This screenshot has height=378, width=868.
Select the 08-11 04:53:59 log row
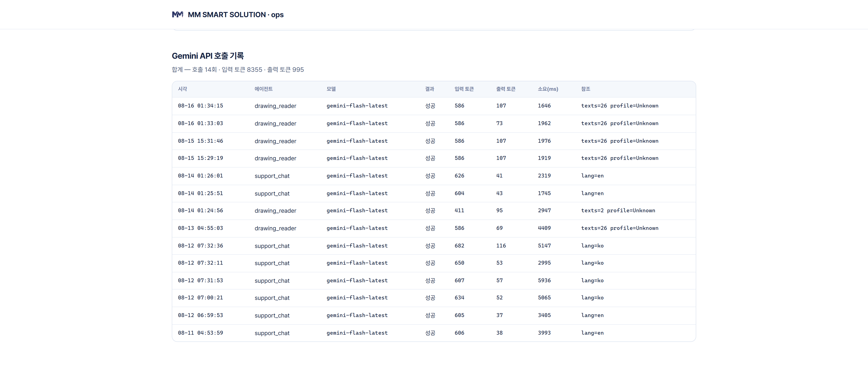[x=434, y=333]
